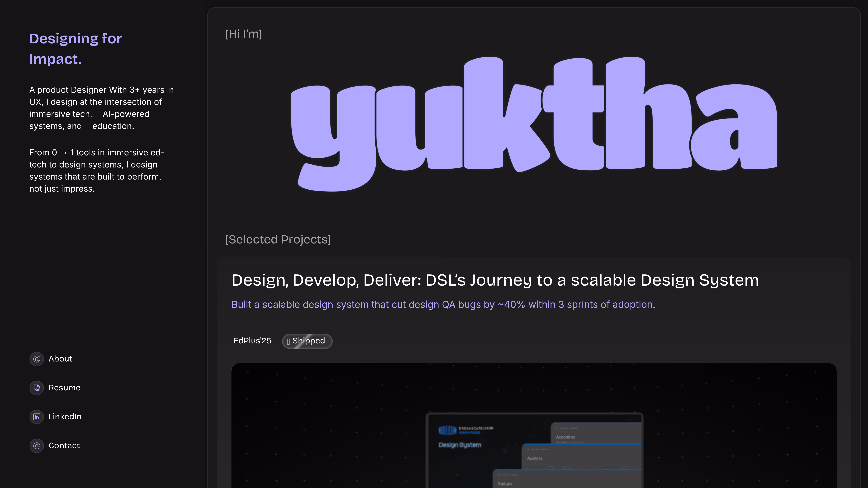This screenshot has height=488, width=868.
Task: Click the From 0 → 1 tools paragraph
Action: [x=97, y=171]
